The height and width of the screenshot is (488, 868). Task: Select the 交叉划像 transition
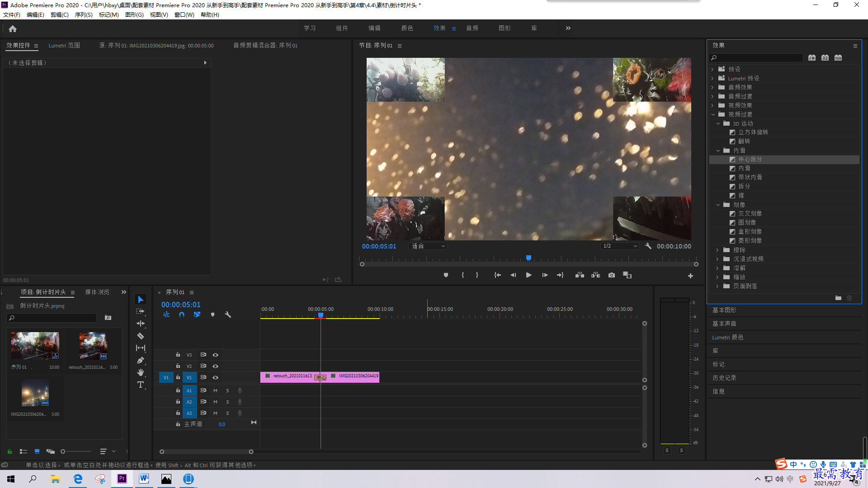[x=750, y=214]
